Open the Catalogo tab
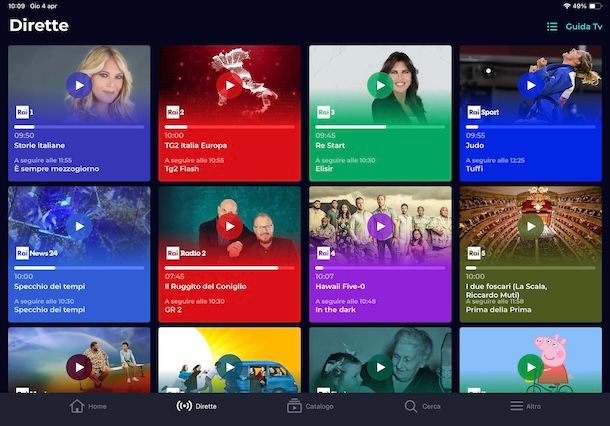The image size is (610, 426). (x=310, y=406)
